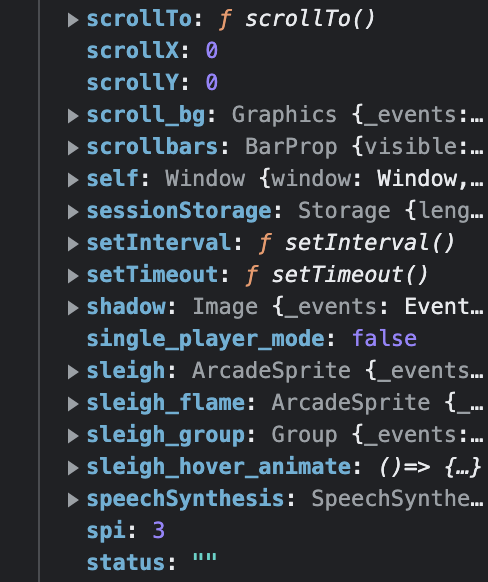The height and width of the screenshot is (582, 488).
Task: Click the single_player_mode property name
Action: [206, 339]
